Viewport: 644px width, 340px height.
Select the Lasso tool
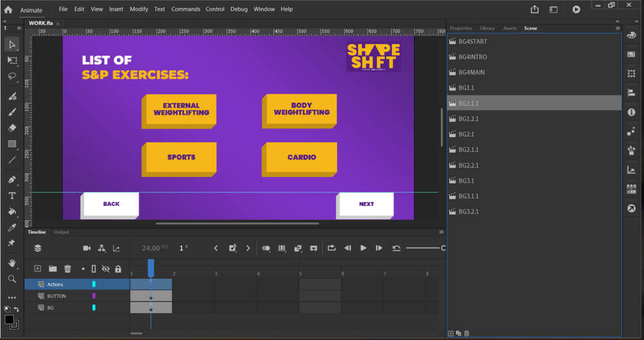tap(12, 77)
